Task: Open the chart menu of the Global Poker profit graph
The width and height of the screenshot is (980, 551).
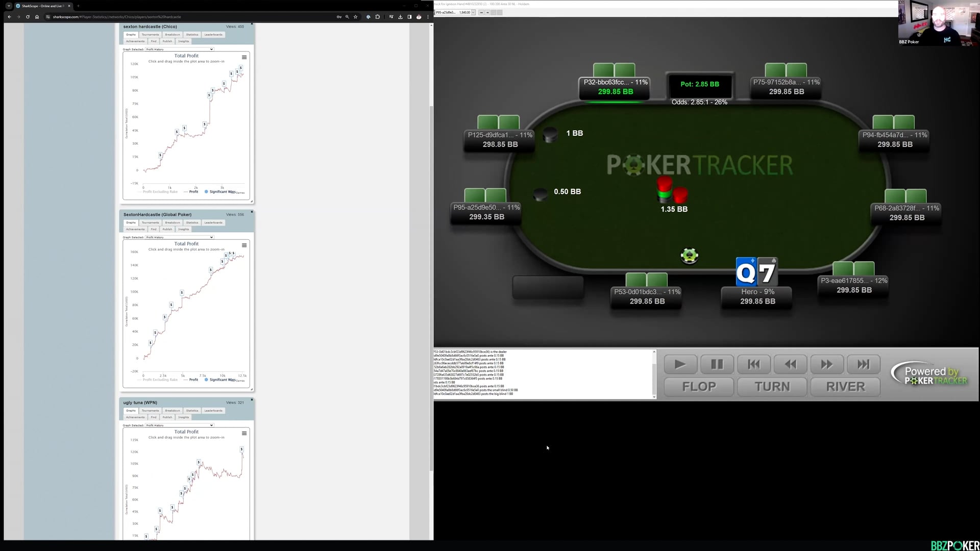Action: click(x=244, y=245)
